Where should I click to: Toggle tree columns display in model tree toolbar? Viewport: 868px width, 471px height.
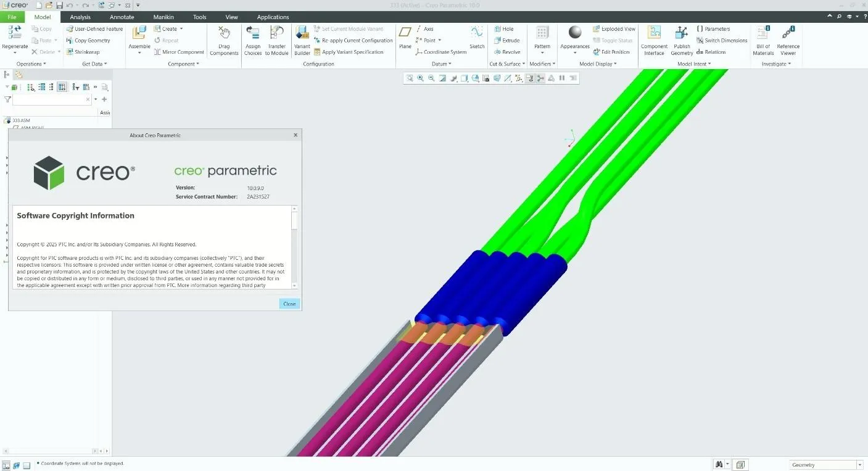62,87
